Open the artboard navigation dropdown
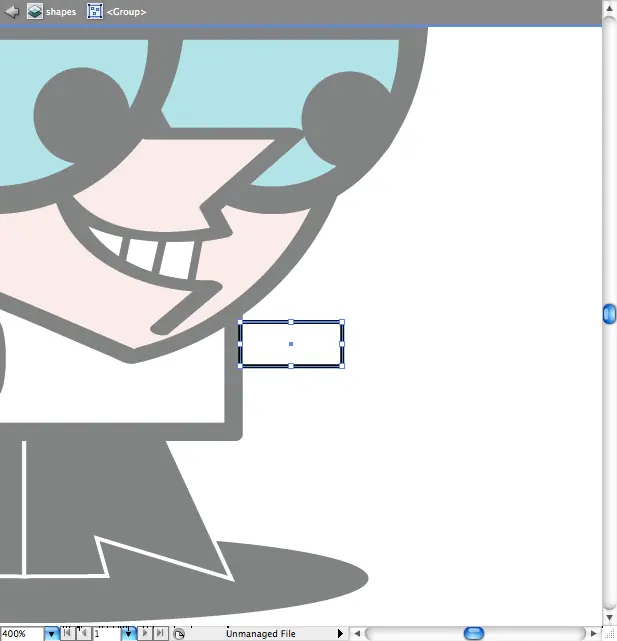 pyautogui.click(x=128, y=634)
